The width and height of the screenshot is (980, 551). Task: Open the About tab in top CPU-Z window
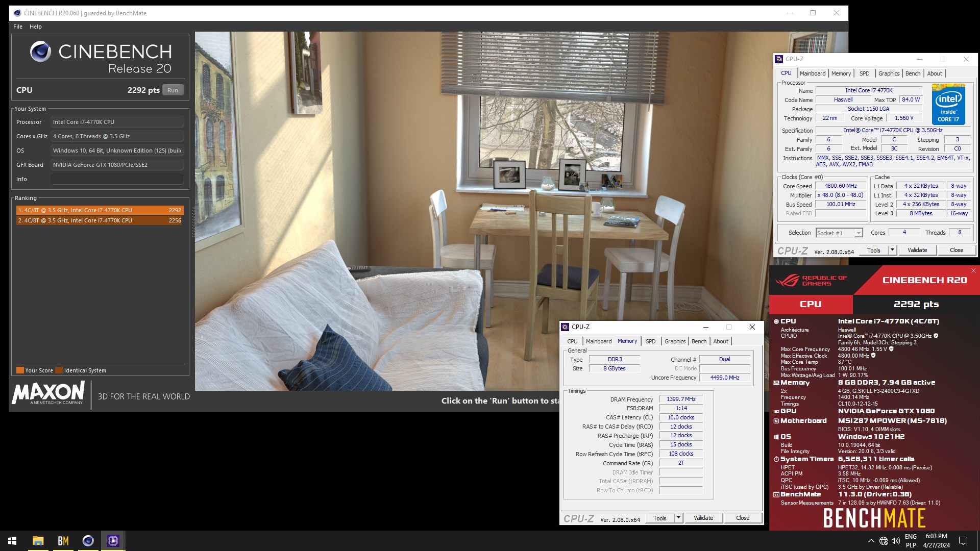click(x=935, y=73)
